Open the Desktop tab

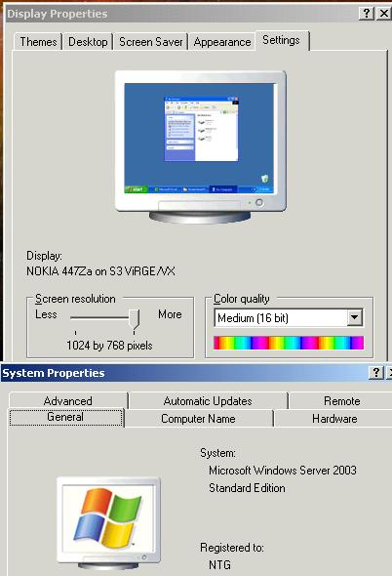pyautogui.click(x=88, y=42)
